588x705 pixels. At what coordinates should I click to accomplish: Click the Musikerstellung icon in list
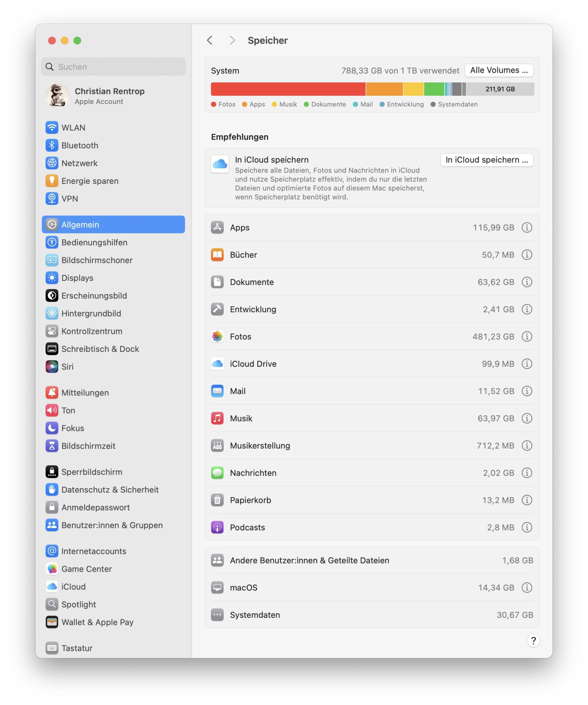click(217, 445)
